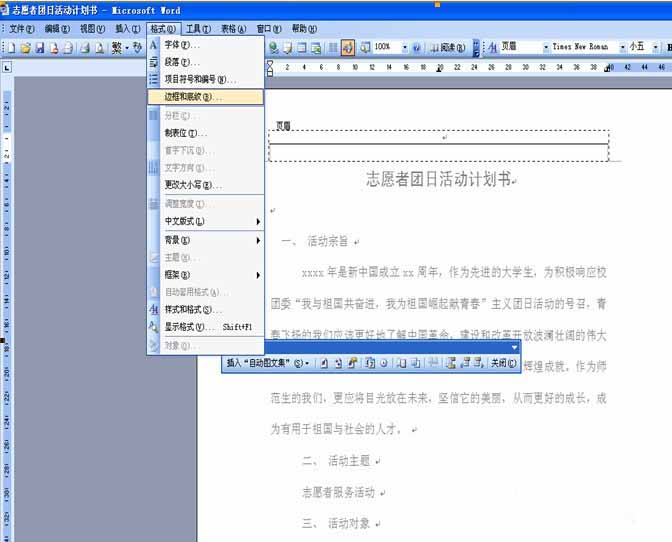Open the zoom 100% dropdown arrow
Screen dimensions: 672x542
pos(405,48)
